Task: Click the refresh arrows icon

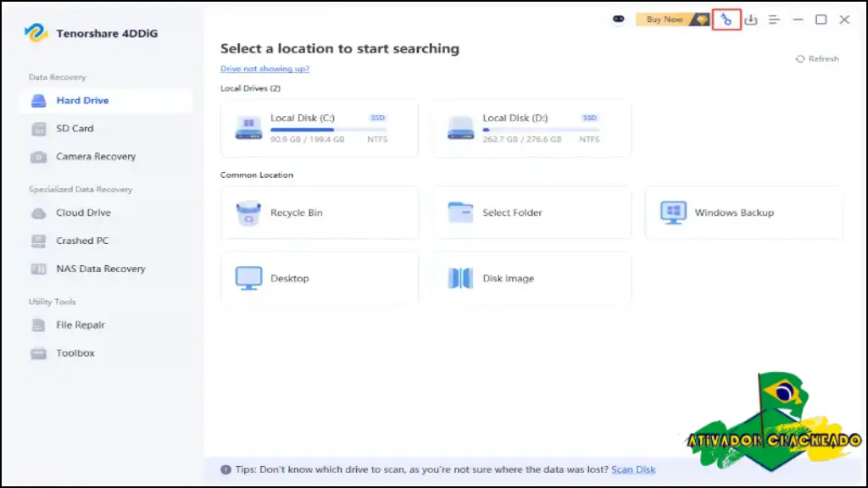Action: click(800, 58)
